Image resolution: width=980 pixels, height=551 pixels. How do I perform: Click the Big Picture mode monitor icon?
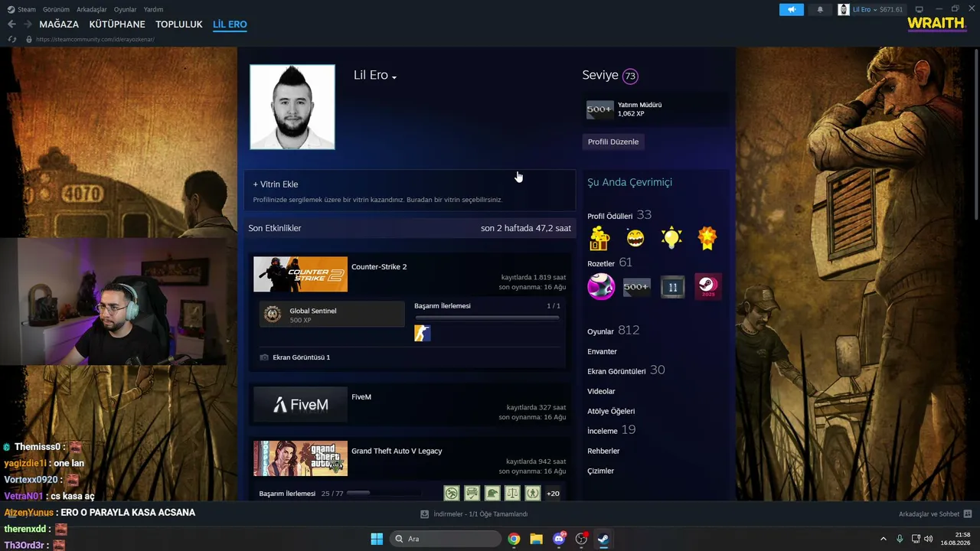[920, 9]
